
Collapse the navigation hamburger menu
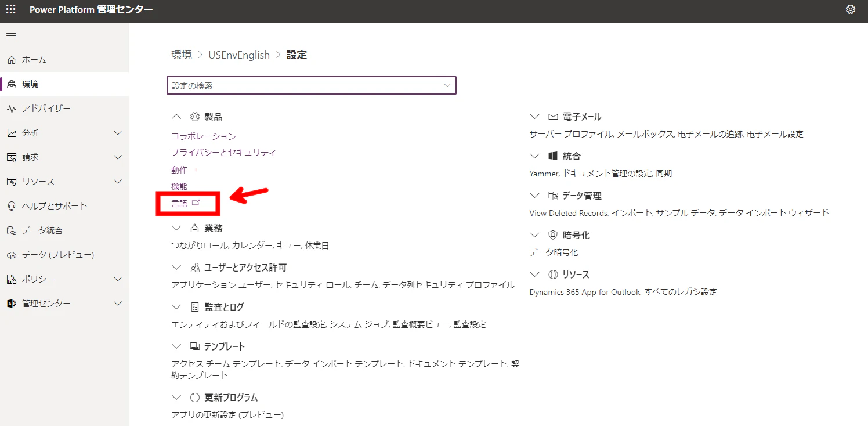point(11,36)
